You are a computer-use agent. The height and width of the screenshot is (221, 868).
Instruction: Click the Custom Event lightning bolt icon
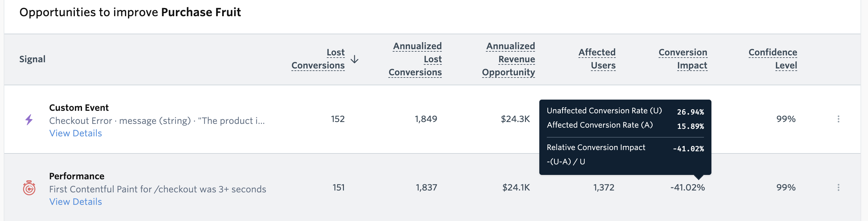(30, 120)
